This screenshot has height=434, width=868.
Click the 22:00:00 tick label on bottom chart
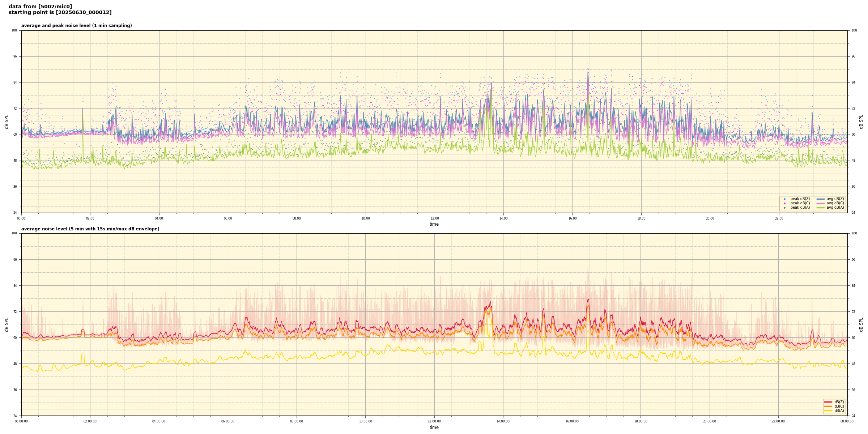tap(778, 421)
